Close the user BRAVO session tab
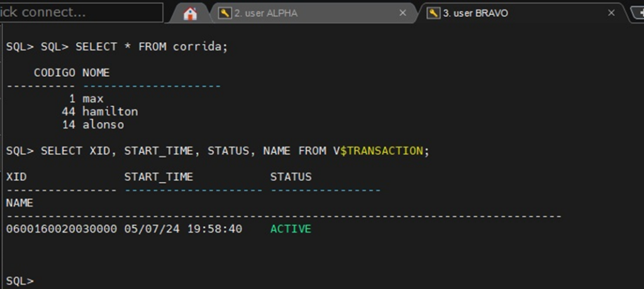The width and height of the screenshot is (644, 289). point(611,13)
